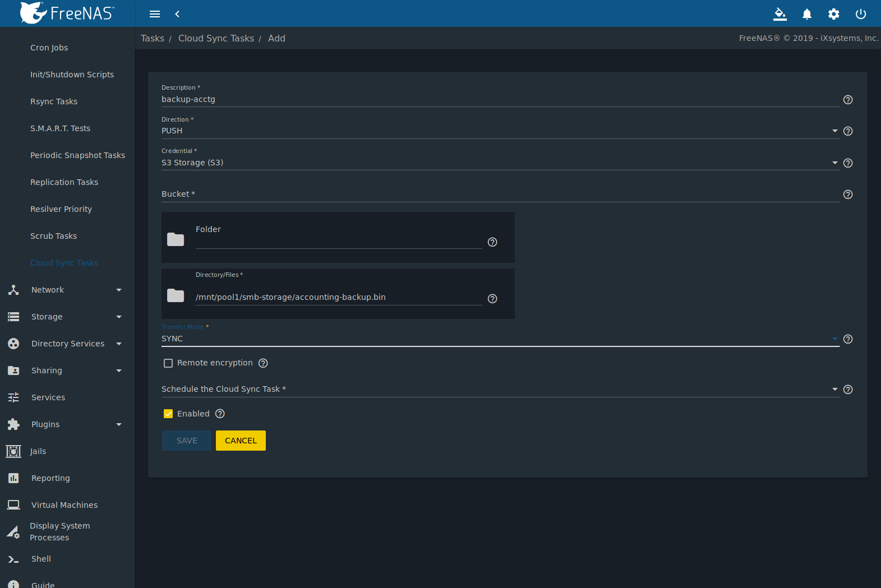Click the Jails sidebar icon
Image resolution: width=881 pixels, height=588 pixels.
[13, 451]
